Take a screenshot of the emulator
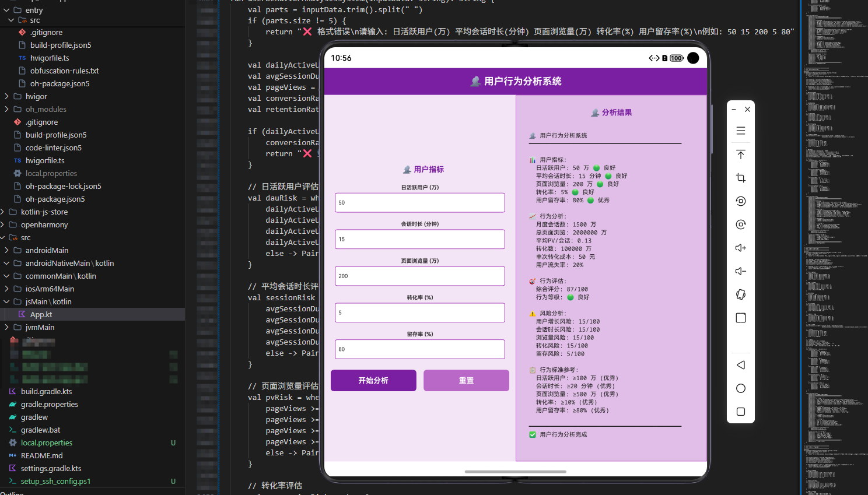Viewport: 868px width, 495px height. (x=741, y=178)
